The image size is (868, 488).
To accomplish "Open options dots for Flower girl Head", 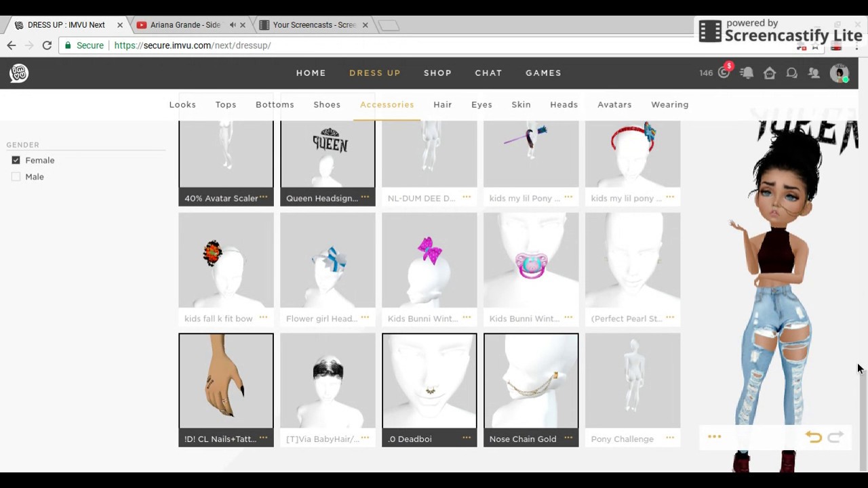I will point(365,318).
